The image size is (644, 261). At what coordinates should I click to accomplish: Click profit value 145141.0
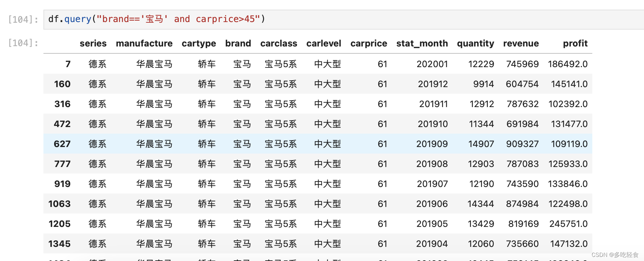tap(569, 84)
